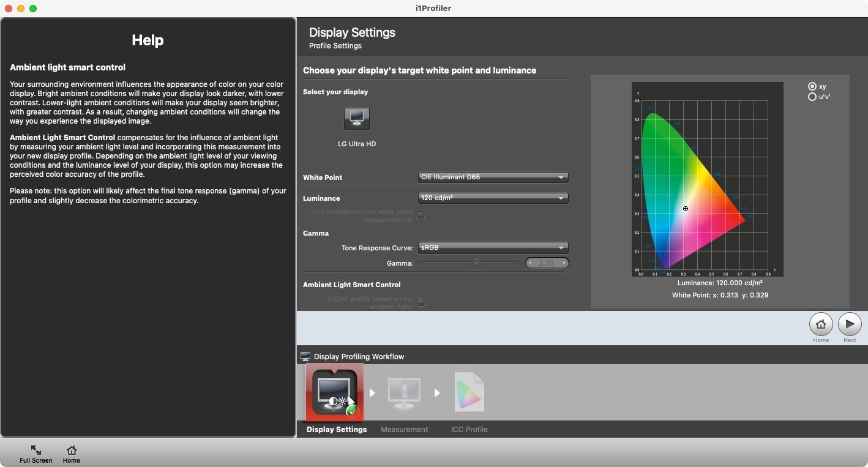The image size is (868, 467).
Task: Check use luminance from white point measurements
Action: tap(421, 215)
